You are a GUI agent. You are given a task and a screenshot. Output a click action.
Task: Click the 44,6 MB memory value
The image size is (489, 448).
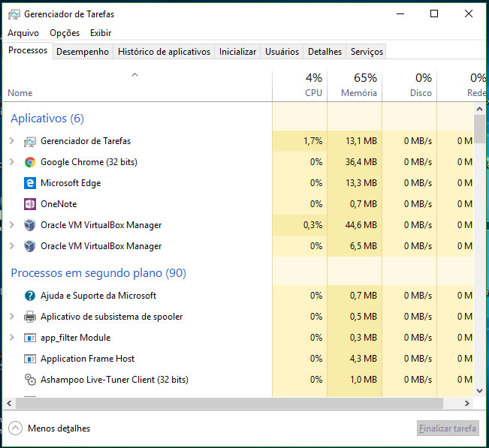click(361, 225)
